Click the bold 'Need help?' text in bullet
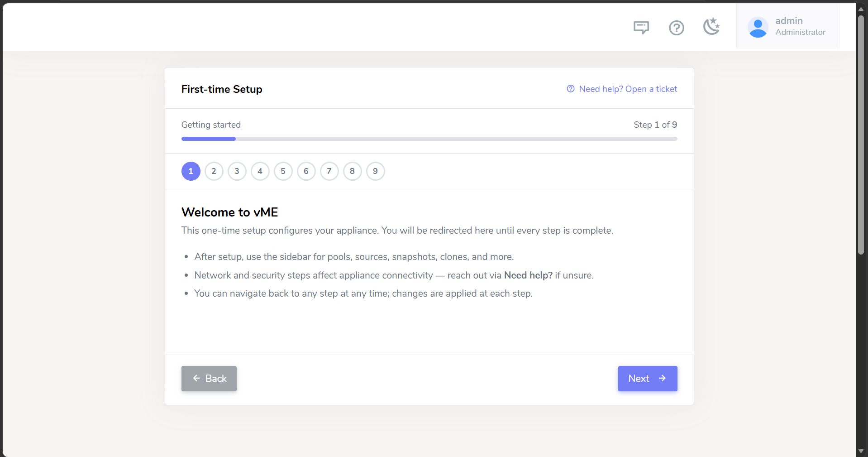 pyautogui.click(x=528, y=275)
